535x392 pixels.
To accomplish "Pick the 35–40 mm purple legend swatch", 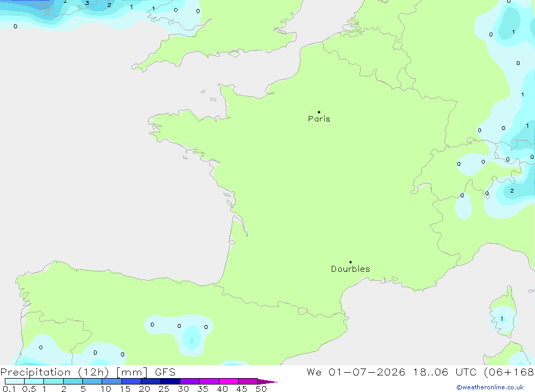I will click(x=209, y=381).
